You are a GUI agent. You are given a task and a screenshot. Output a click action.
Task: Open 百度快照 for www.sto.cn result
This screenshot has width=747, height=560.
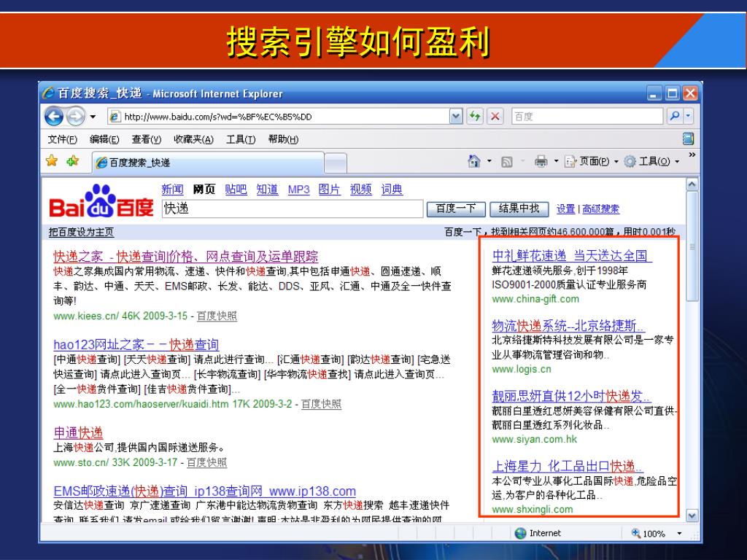(206, 462)
